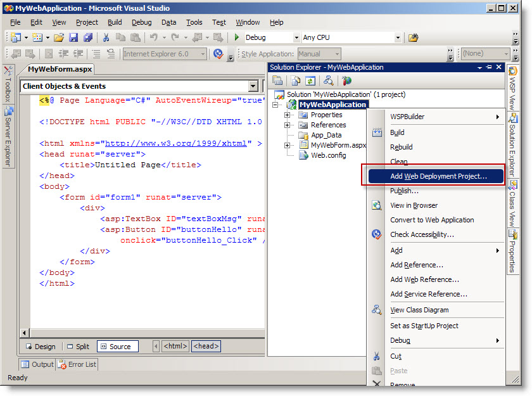
Task: Expand the Properties node in Solution Explorer
Action: [x=288, y=115]
